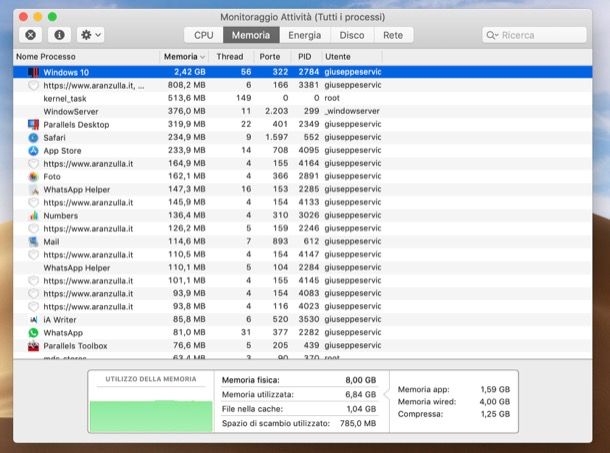610x453 pixels.
Task: Click the File nella cache 1,04 GB value
Action: (361, 409)
